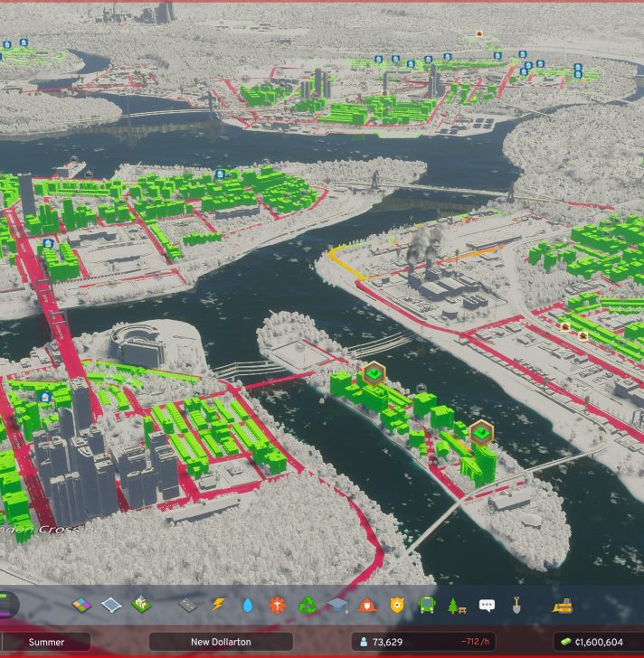Open the Roads build menu
This screenshot has height=658, width=644.
[x=188, y=605]
